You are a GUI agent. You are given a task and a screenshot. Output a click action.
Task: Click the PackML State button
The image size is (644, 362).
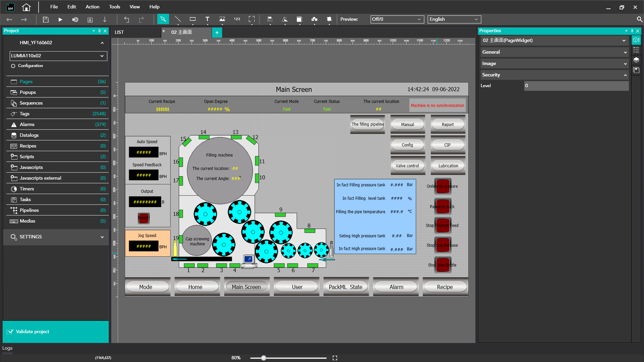tap(345, 287)
